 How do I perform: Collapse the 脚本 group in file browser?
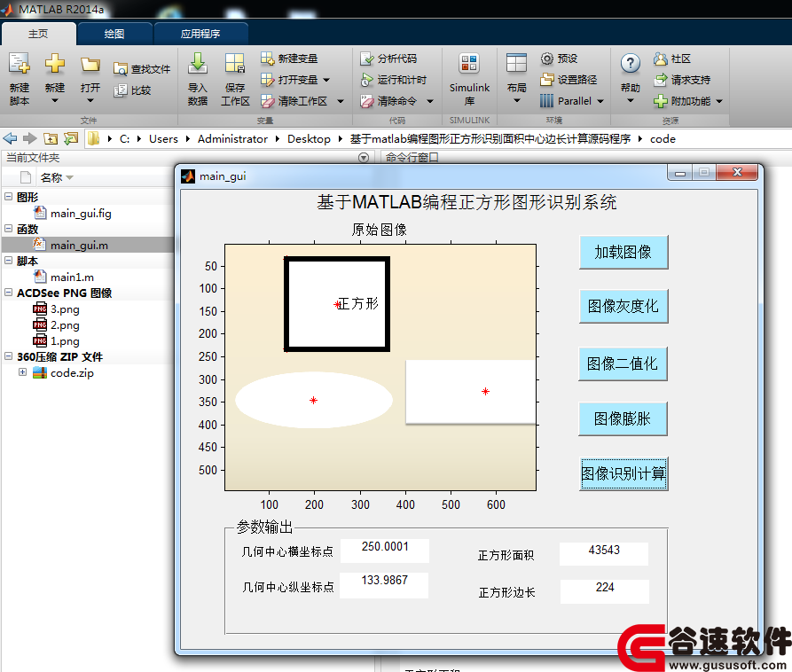(9, 260)
